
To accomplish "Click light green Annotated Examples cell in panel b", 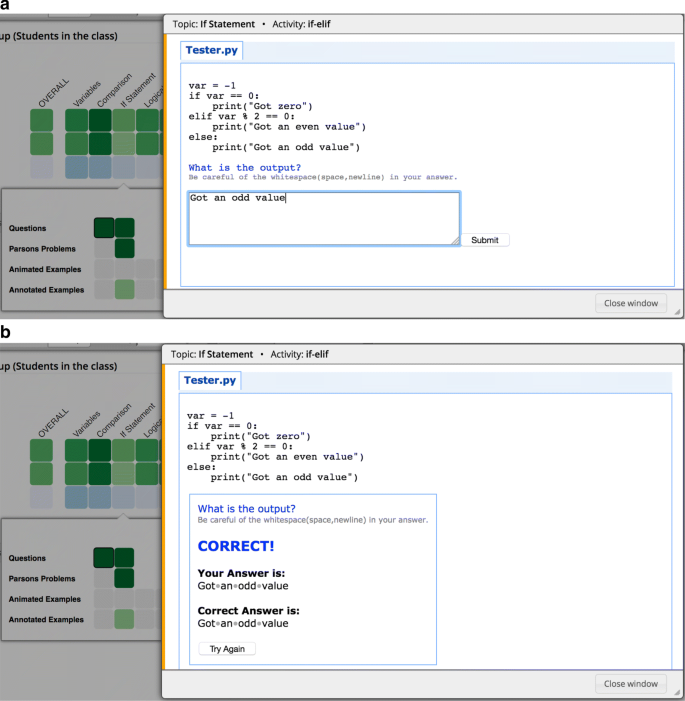I will point(124,619).
